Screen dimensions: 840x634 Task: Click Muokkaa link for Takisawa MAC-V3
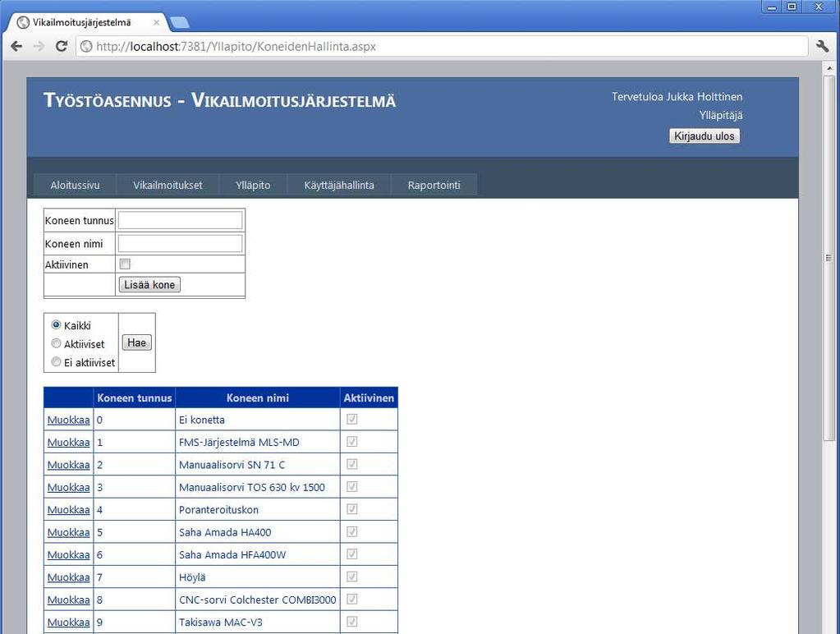(x=69, y=623)
